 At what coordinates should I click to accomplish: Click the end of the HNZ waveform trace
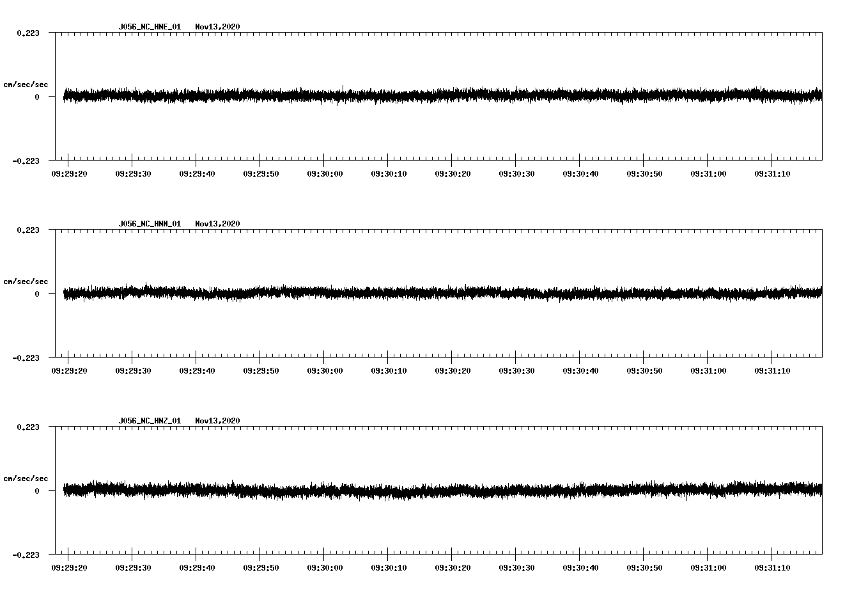click(x=820, y=489)
